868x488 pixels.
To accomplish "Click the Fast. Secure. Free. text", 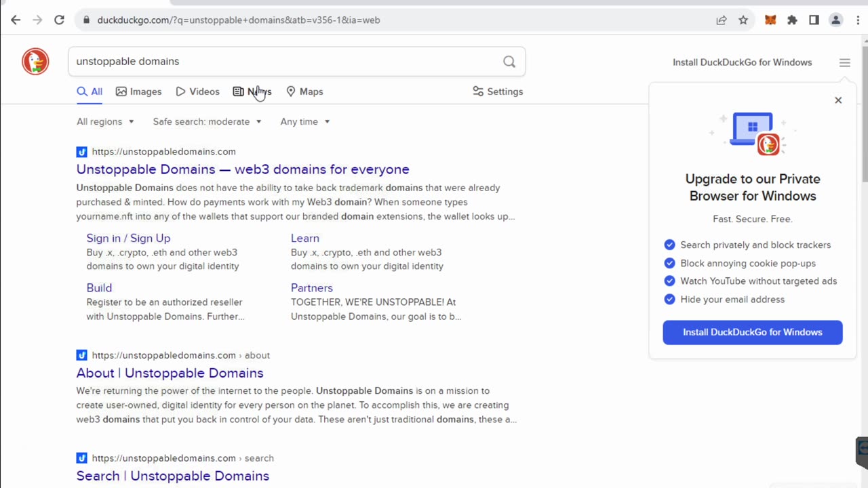I will pos(753,219).
